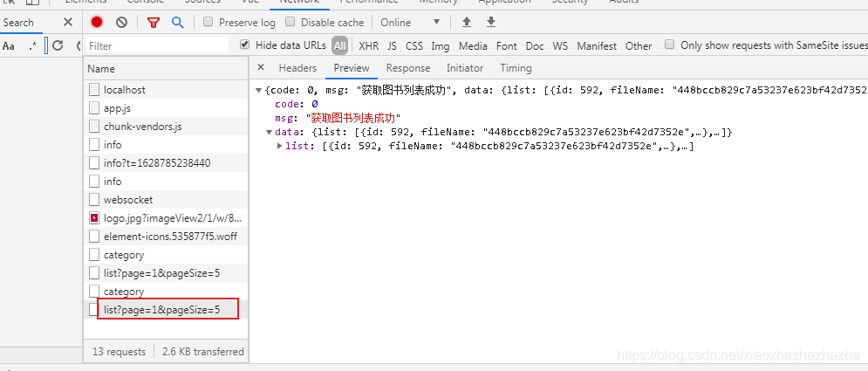Click the code: 0 property line
Screen dimensions: 868x371
pyautogui.click(x=296, y=104)
